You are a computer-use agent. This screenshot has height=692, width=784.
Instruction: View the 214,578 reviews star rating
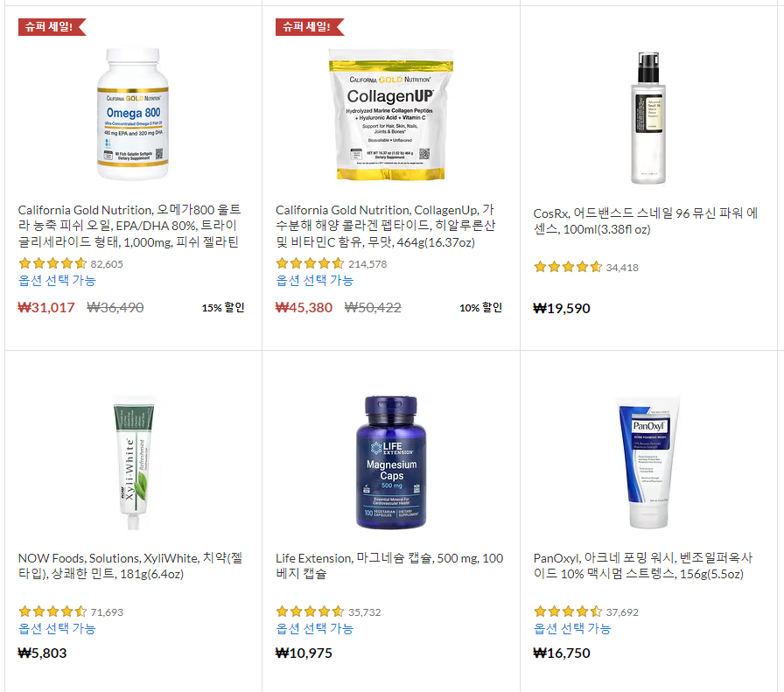(331, 263)
